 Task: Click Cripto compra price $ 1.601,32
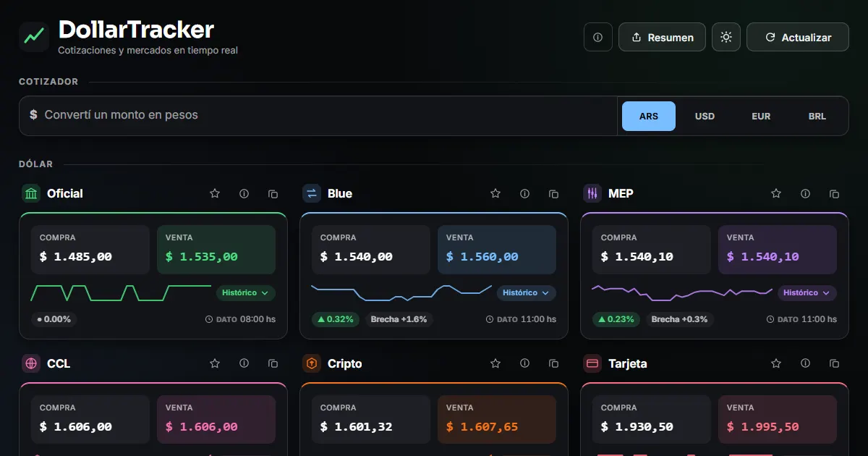tap(357, 426)
